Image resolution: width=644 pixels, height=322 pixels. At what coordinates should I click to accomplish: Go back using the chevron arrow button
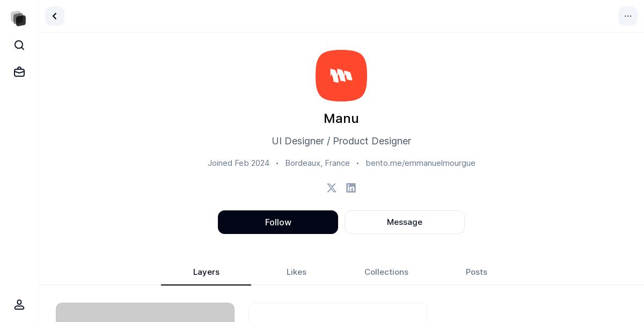(x=55, y=16)
